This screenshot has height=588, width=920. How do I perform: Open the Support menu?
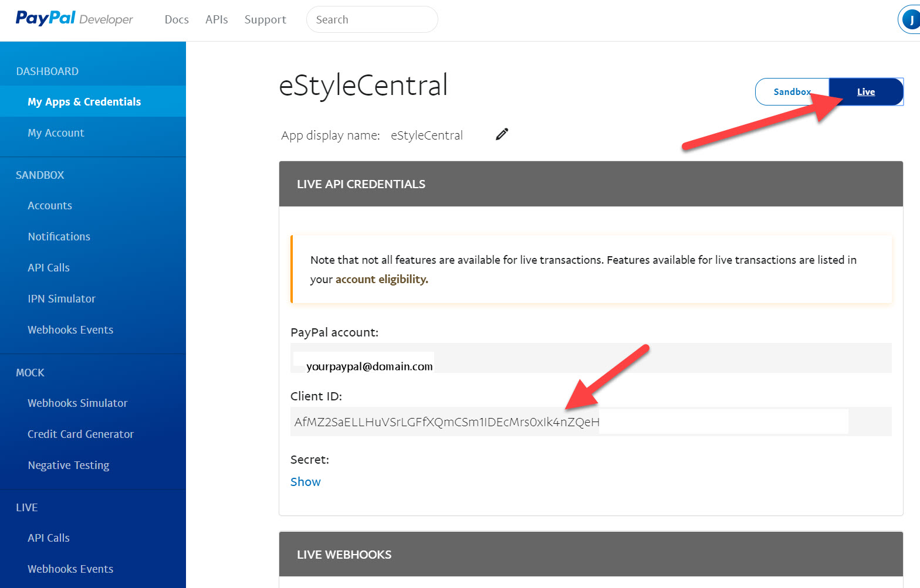coord(265,19)
